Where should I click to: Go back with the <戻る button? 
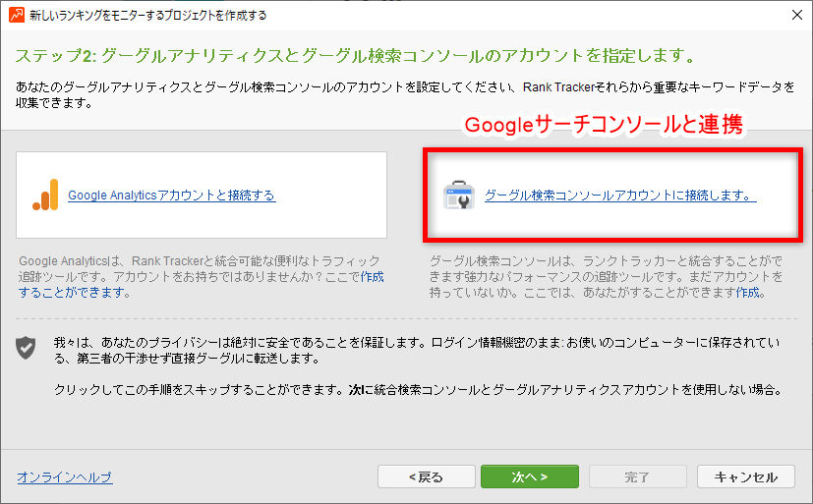427,476
